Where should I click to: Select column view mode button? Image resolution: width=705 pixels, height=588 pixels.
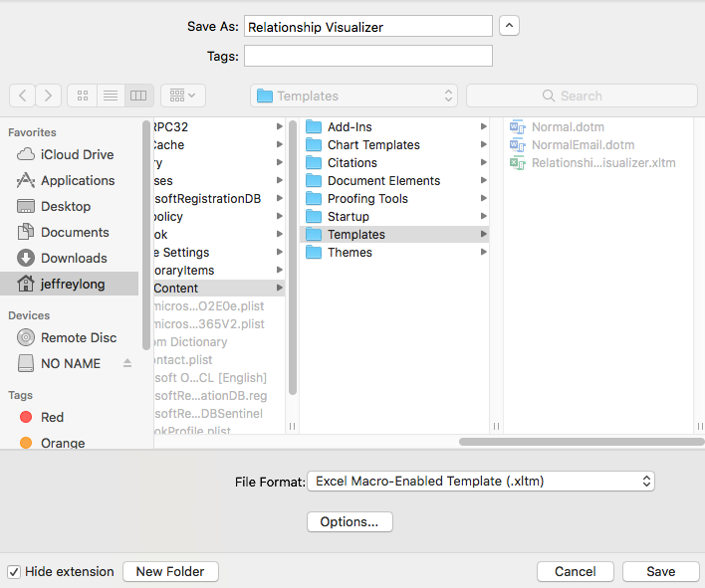[x=138, y=96]
